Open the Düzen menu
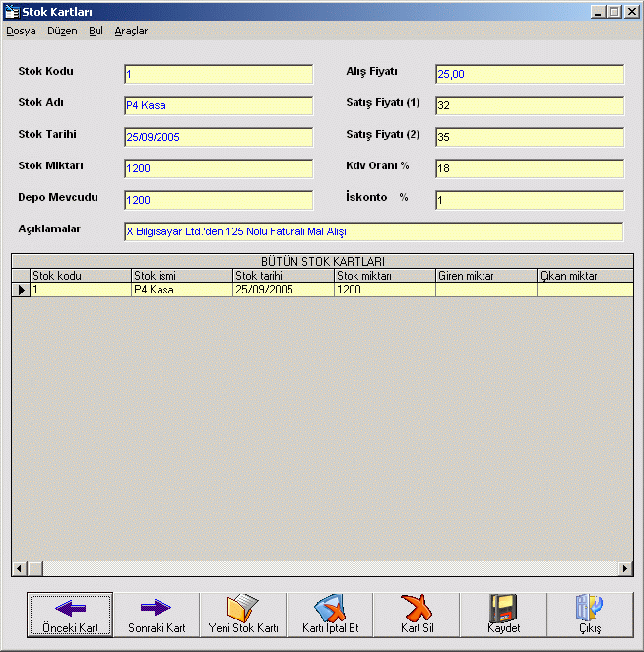 point(62,31)
